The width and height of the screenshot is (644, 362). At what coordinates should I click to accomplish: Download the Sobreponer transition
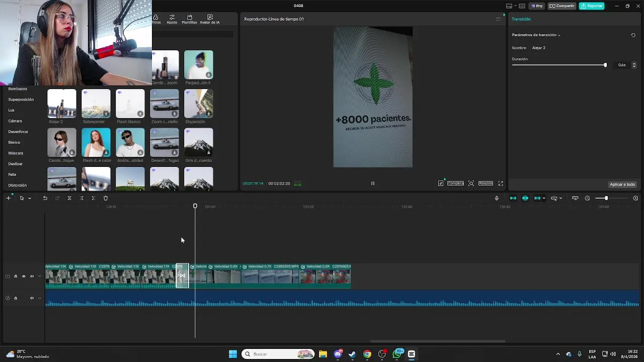[106, 114]
